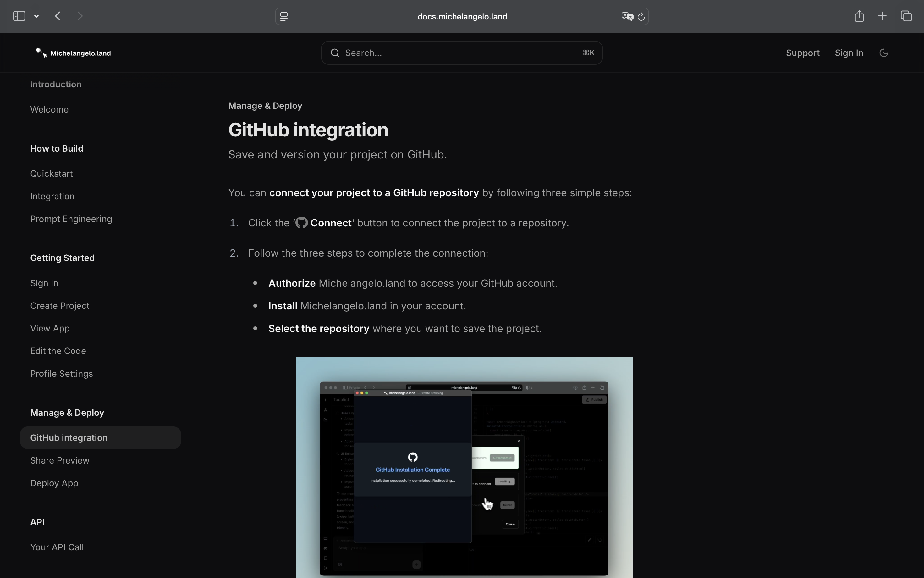Navigate to Prompt Engineering in sidebar
Image resolution: width=924 pixels, height=578 pixels.
pos(71,219)
